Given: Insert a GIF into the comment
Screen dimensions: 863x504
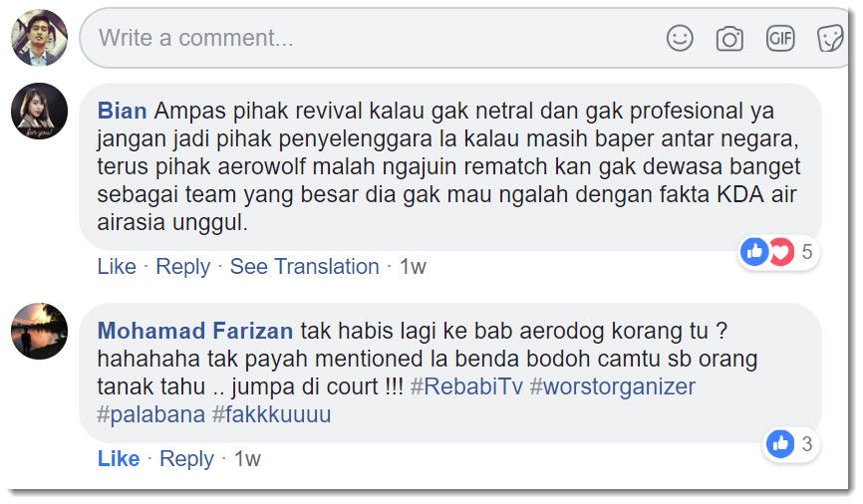Looking at the screenshot, I should coord(780,39).
